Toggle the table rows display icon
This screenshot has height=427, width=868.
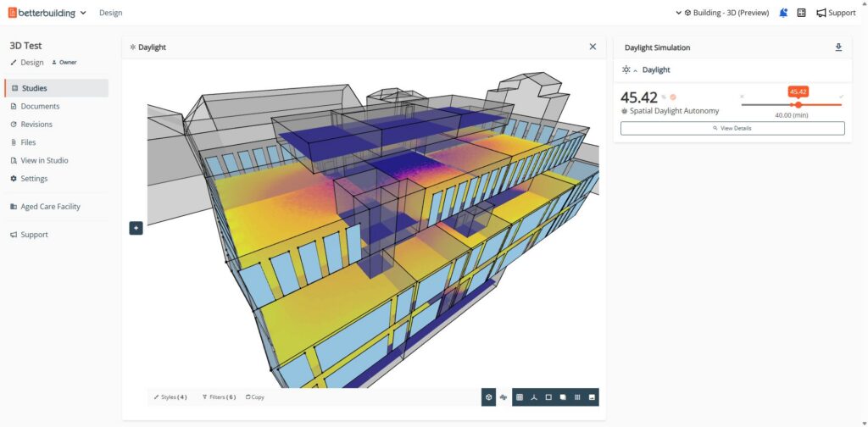(520, 397)
